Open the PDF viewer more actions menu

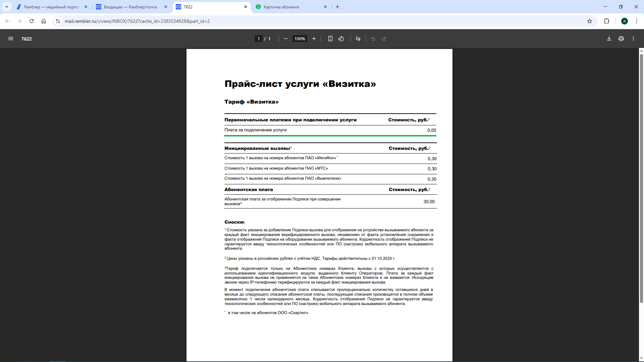point(633,39)
